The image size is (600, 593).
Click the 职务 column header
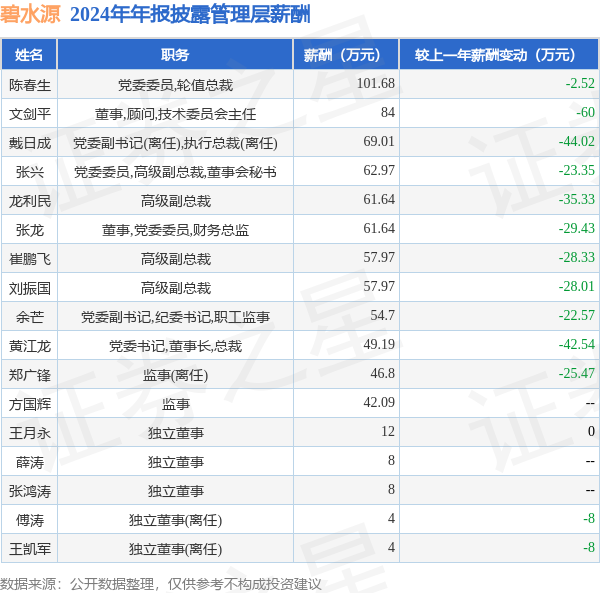pyautogui.click(x=175, y=55)
